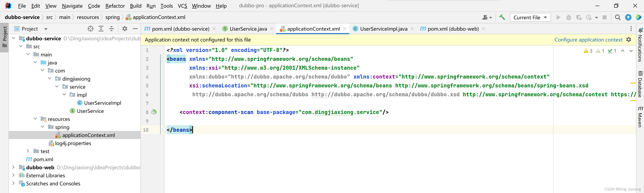Click the blue update arrow icon
This screenshot has width=644, height=193.
pyautogui.click(x=628, y=17)
